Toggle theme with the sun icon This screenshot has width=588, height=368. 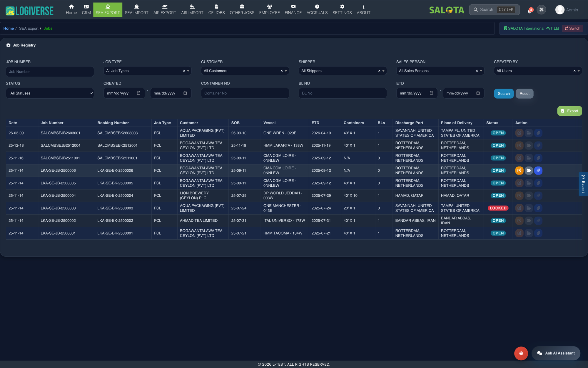point(541,10)
